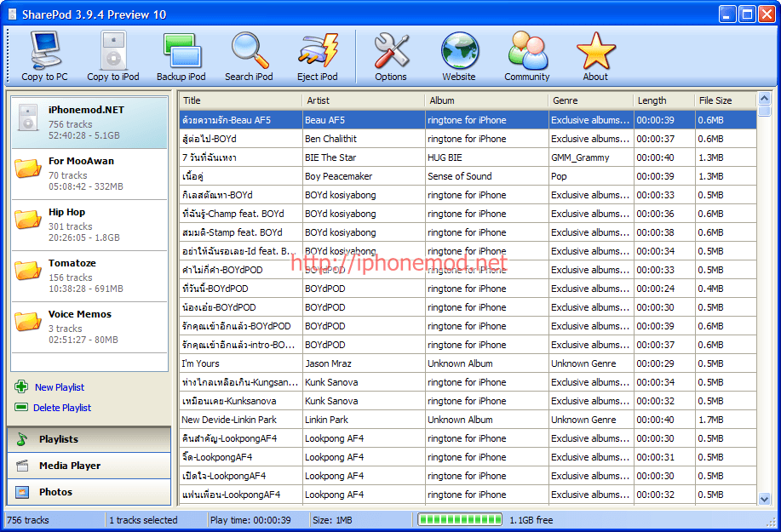
Task: Click the Copy to PC toolbar icon
Action: [x=45, y=50]
